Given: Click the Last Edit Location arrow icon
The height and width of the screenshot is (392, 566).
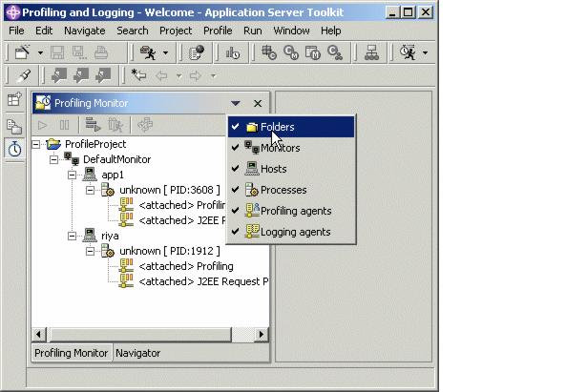Looking at the screenshot, I should tap(138, 75).
